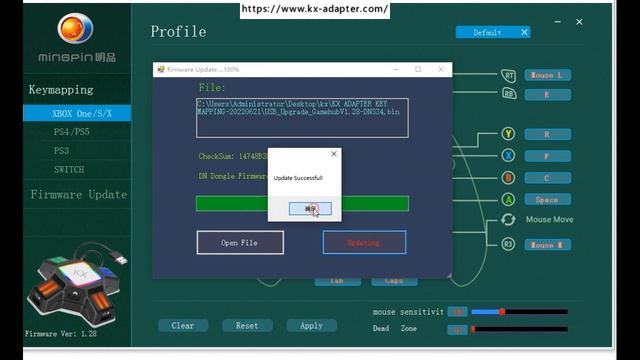Click the Caps key mapping button

[394, 281]
